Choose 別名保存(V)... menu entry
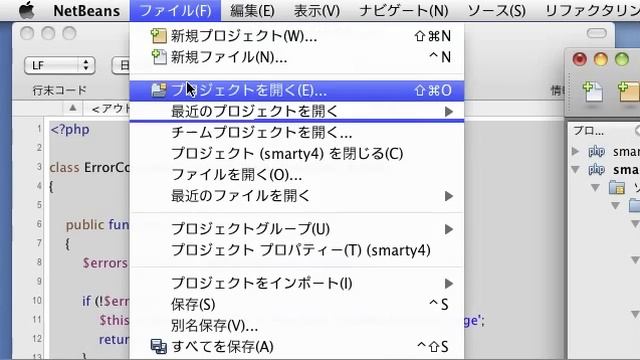The width and height of the screenshot is (640, 360). point(297,326)
